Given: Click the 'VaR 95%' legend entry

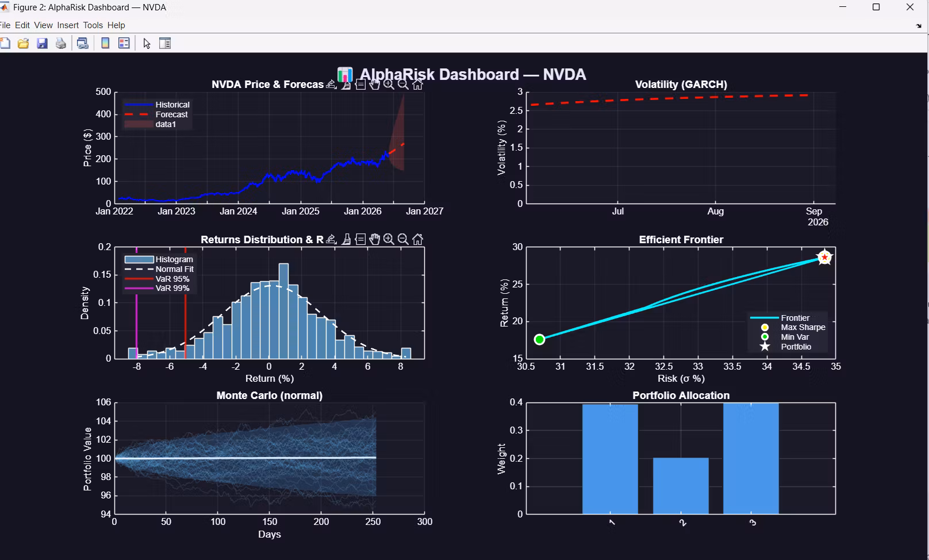Looking at the screenshot, I should pyautogui.click(x=172, y=279).
